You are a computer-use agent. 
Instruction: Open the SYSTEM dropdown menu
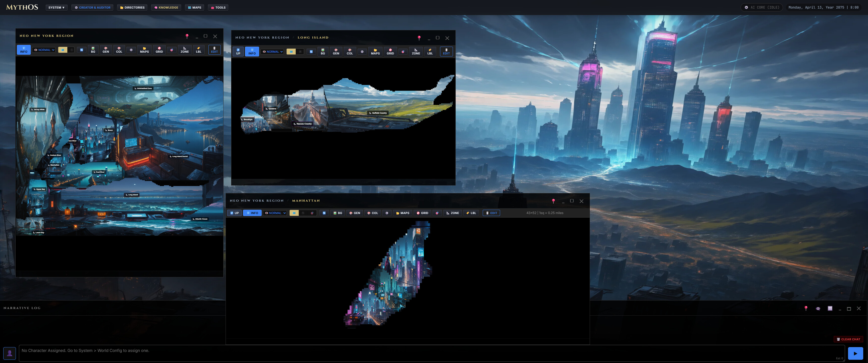(x=56, y=7)
